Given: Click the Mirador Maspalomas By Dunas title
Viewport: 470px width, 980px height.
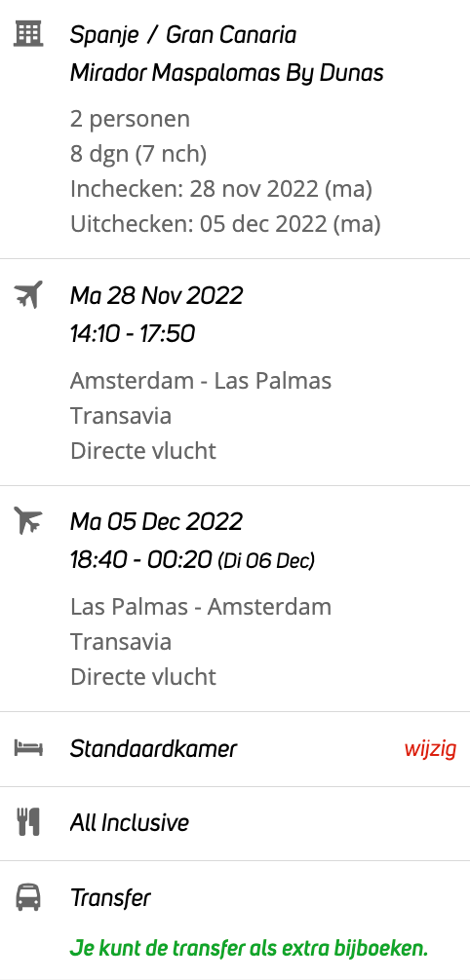Looking at the screenshot, I should tap(226, 73).
